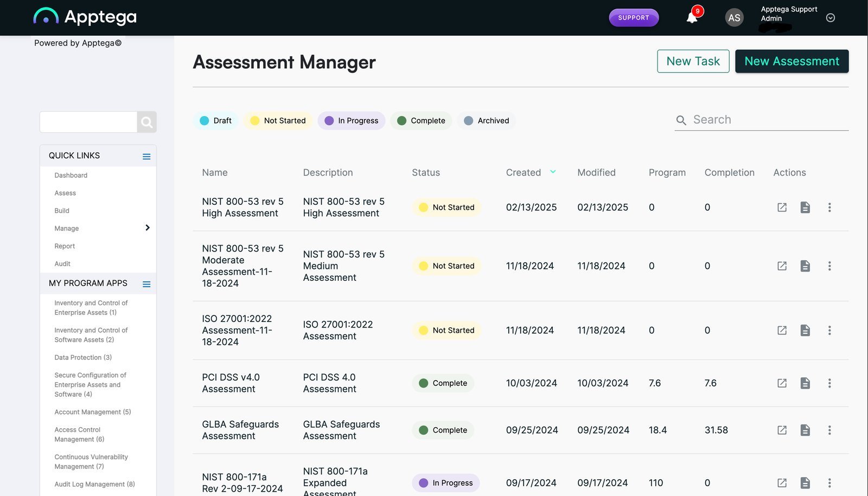Toggle the Not Started status filter
This screenshot has height=496, width=868.
pos(278,120)
